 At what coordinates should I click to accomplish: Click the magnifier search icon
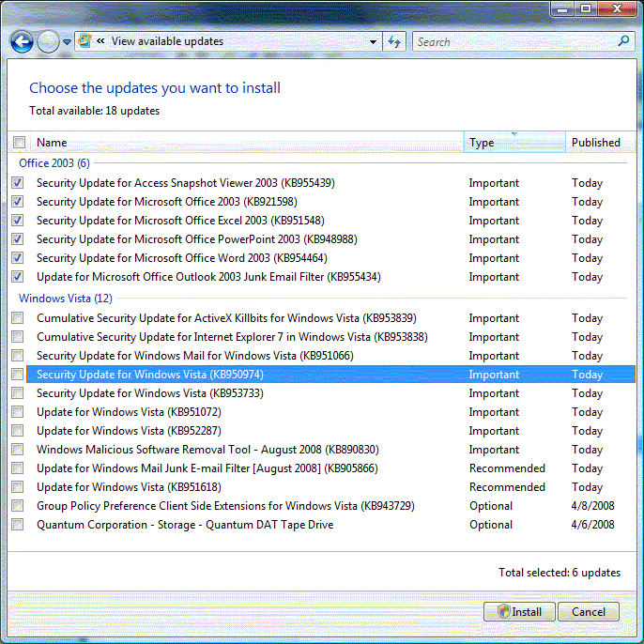click(623, 41)
